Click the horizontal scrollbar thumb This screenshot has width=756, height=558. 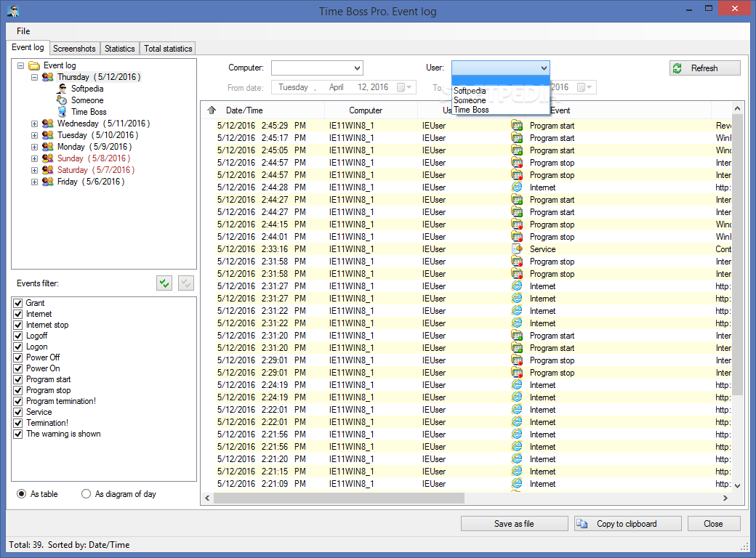point(339,498)
